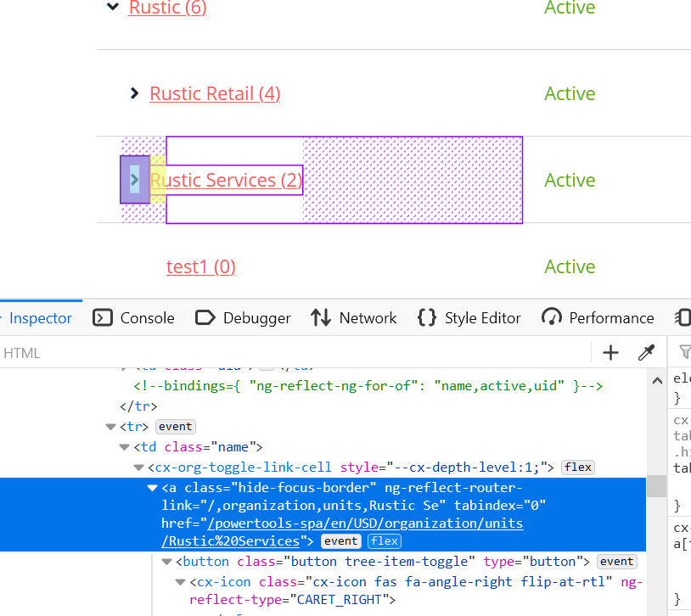
Task: Open the Rustic Services (2) link
Action: [227, 180]
